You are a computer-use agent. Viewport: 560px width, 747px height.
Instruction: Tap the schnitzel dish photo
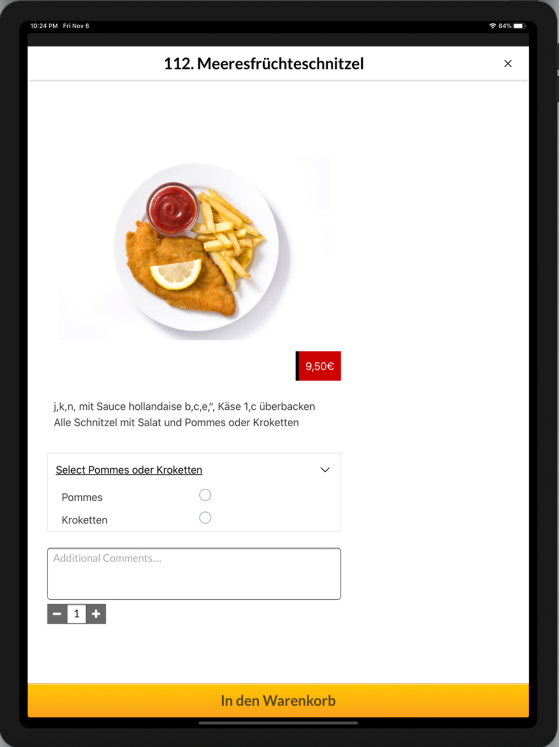tap(194, 248)
